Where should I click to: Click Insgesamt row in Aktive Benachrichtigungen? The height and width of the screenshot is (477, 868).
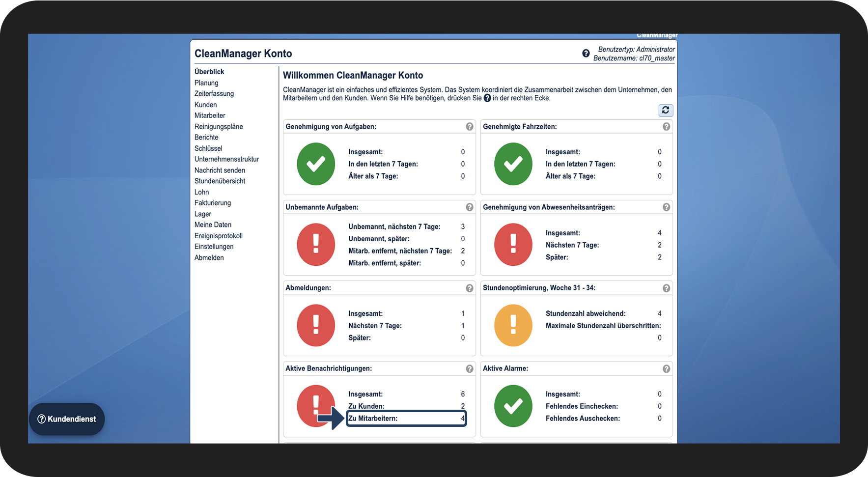(406, 394)
